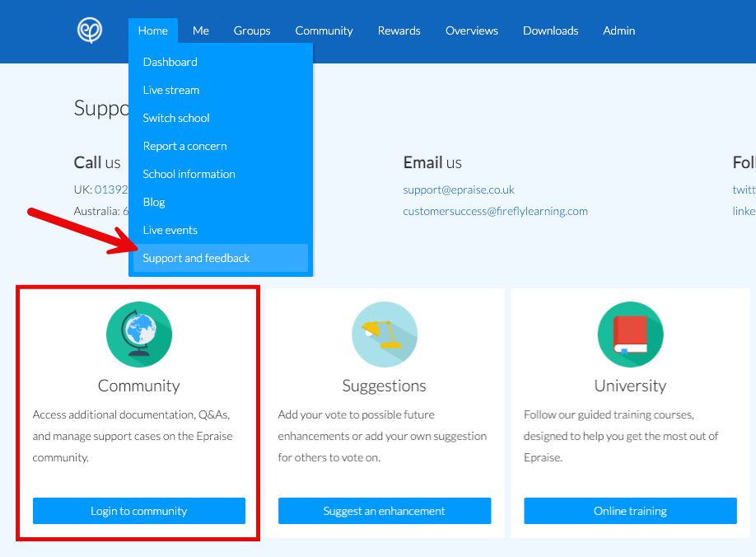This screenshot has height=557, width=756.
Task: Open the Home menu
Action: point(153,30)
